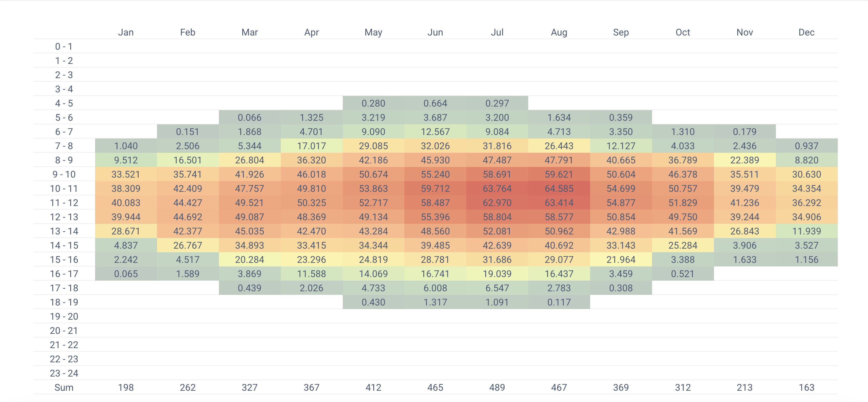This screenshot has width=868, height=402.
Task: Select the 18 - 19 hour row label
Action: [64, 302]
